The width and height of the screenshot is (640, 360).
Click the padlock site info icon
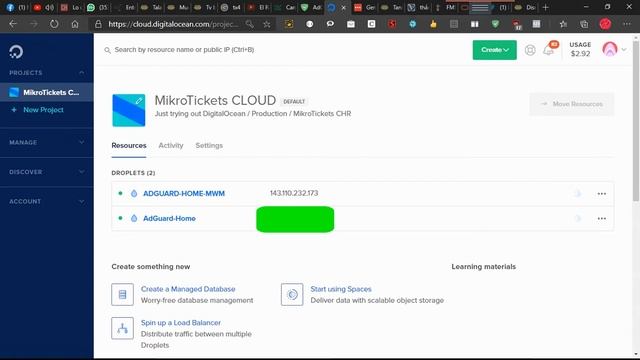(x=98, y=24)
